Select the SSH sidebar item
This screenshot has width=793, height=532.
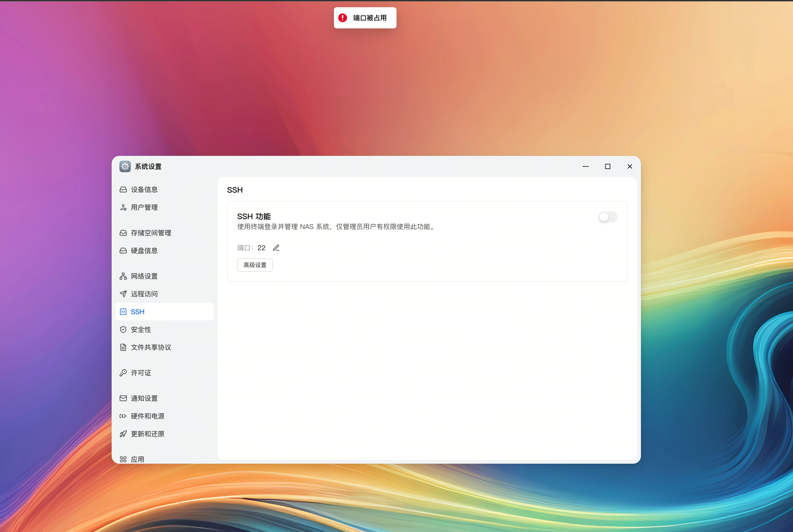pyautogui.click(x=137, y=311)
